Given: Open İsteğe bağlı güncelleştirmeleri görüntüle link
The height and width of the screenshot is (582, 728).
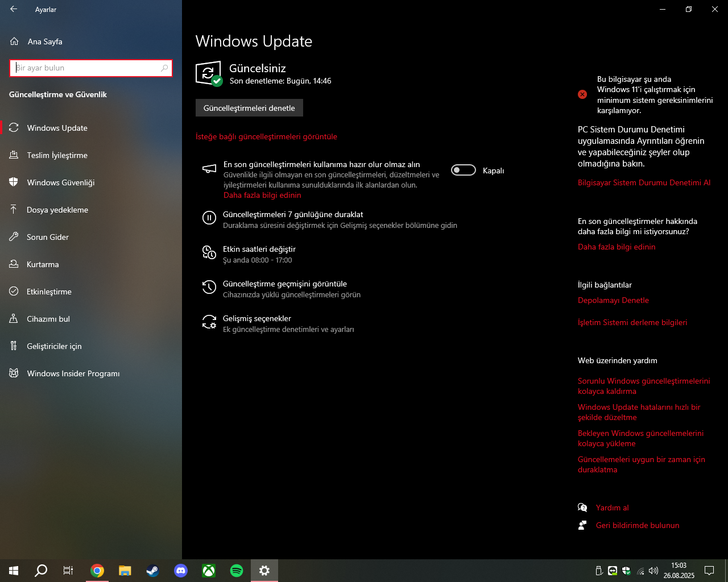Looking at the screenshot, I should click(266, 137).
